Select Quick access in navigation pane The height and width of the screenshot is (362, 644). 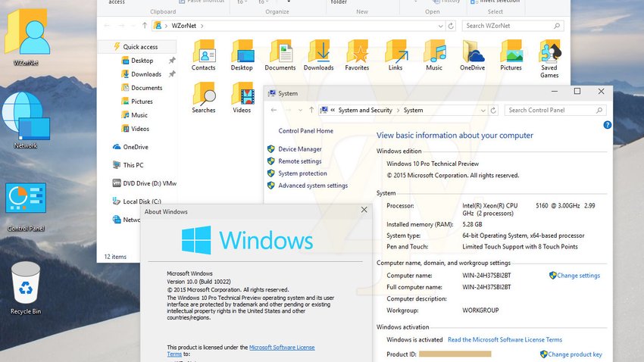click(x=136, y=47)
